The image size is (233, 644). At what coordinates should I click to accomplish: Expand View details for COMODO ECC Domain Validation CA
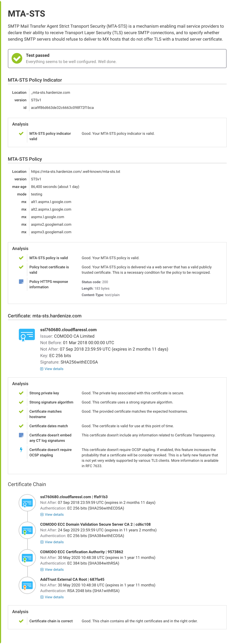click(52, 542)
